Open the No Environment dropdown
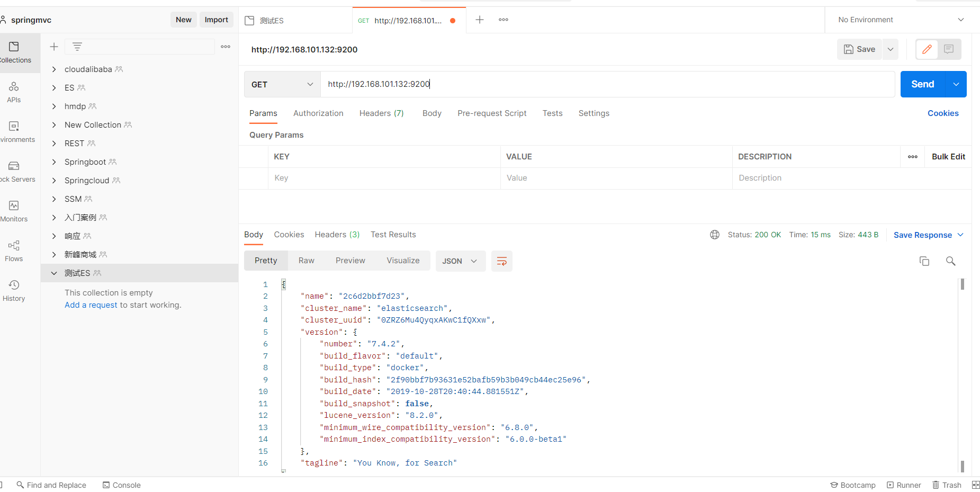 tap(901, 20)
